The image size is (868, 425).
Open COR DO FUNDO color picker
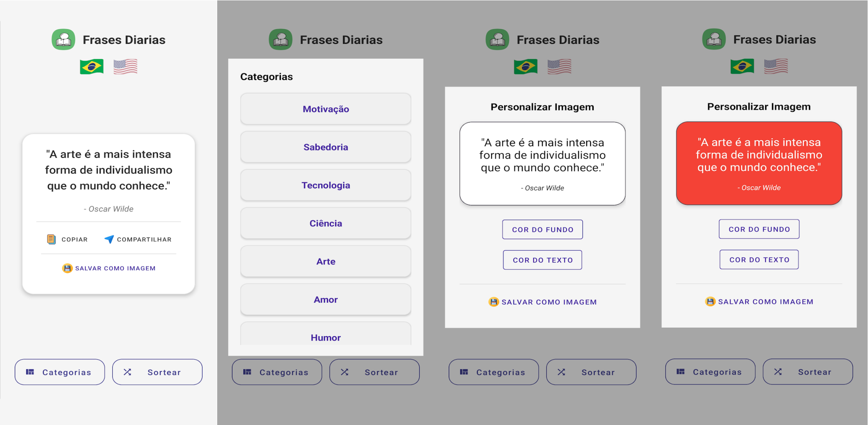542,229
